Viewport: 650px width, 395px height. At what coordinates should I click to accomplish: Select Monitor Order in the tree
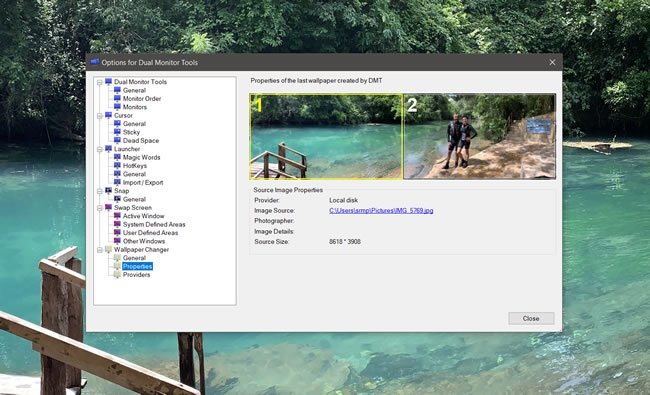click(x=142, y=99)
